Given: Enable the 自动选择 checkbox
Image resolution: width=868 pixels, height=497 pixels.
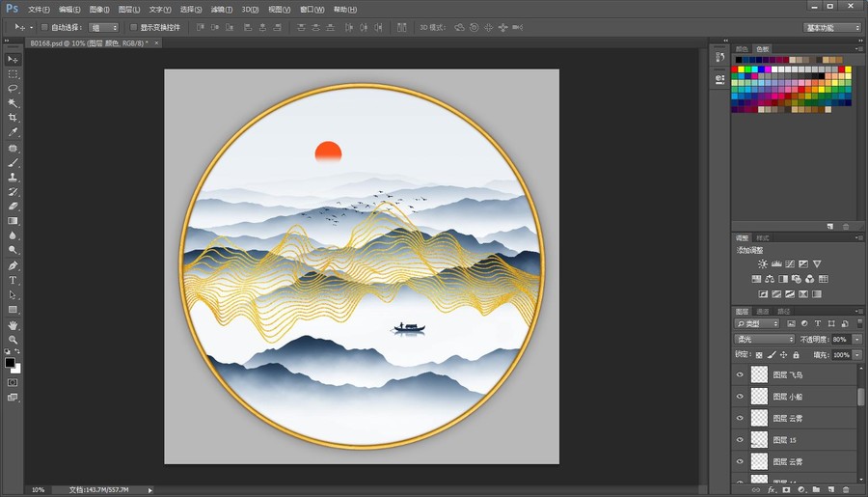Looking at the screenshot, I should pyautogui.click(x=44, y=27).
